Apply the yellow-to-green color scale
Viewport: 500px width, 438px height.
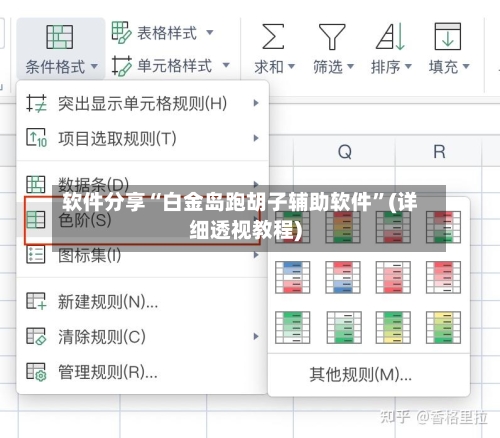[443, 327]
